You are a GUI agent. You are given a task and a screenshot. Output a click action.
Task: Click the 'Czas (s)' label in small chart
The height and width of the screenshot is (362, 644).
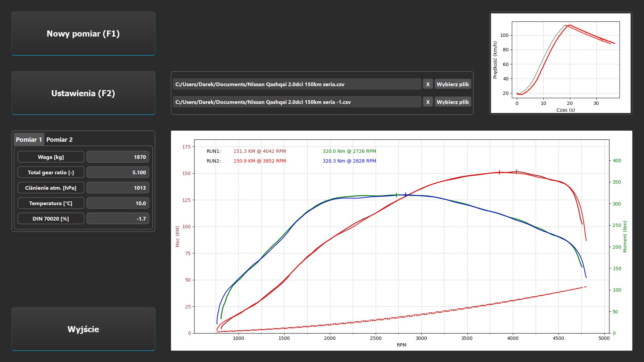[566, 110]
